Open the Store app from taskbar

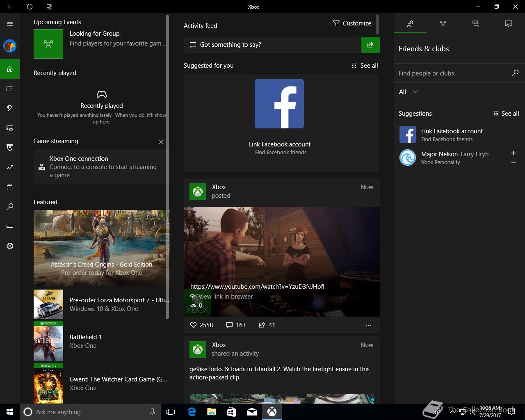tap(231, 412)
